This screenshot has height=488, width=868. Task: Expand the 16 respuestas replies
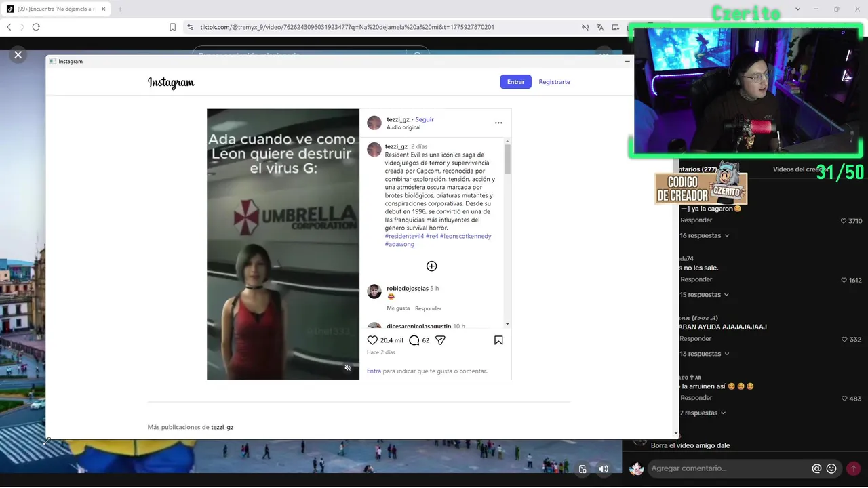coord(705,235)
